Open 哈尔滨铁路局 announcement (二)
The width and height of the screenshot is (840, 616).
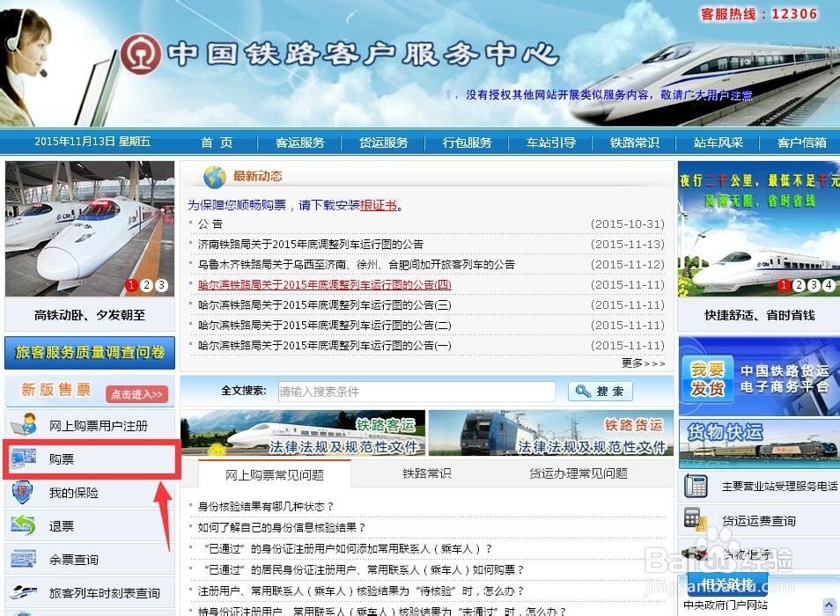[325, 326]
